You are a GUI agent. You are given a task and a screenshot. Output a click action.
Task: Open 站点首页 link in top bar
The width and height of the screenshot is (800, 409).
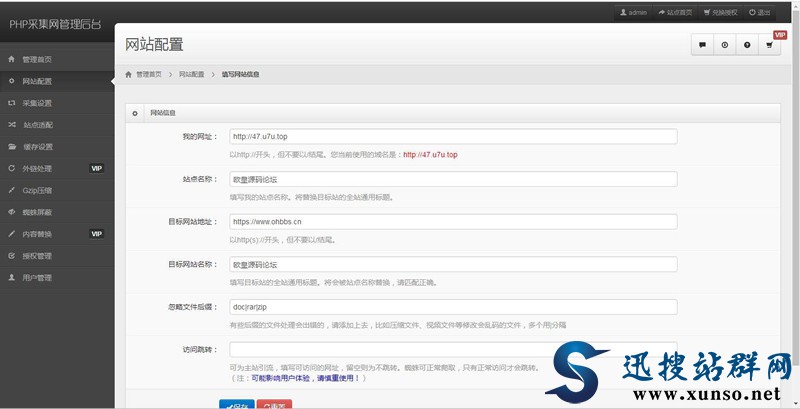(675, 13)
